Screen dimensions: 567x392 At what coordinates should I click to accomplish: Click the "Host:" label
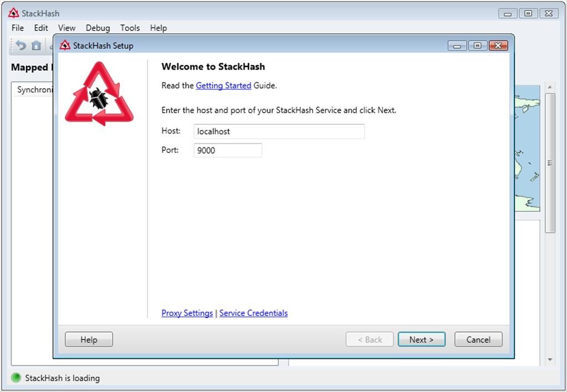171,130
